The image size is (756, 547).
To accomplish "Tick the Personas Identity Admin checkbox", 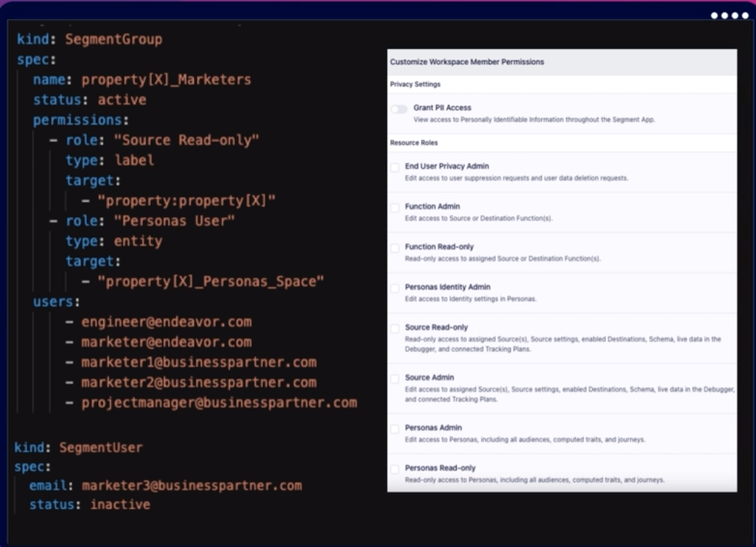I will [395, 288].
